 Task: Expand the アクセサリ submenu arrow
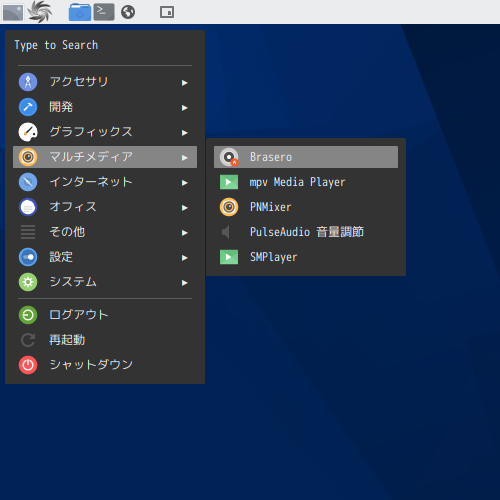pyautogui.click(x=184, y=83)
